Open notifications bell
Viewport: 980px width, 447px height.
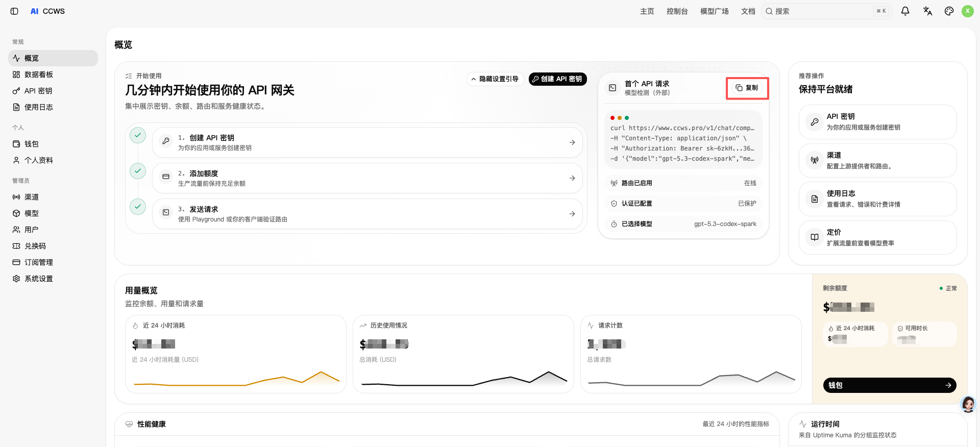pyautogui.click(x=905, y=11)
